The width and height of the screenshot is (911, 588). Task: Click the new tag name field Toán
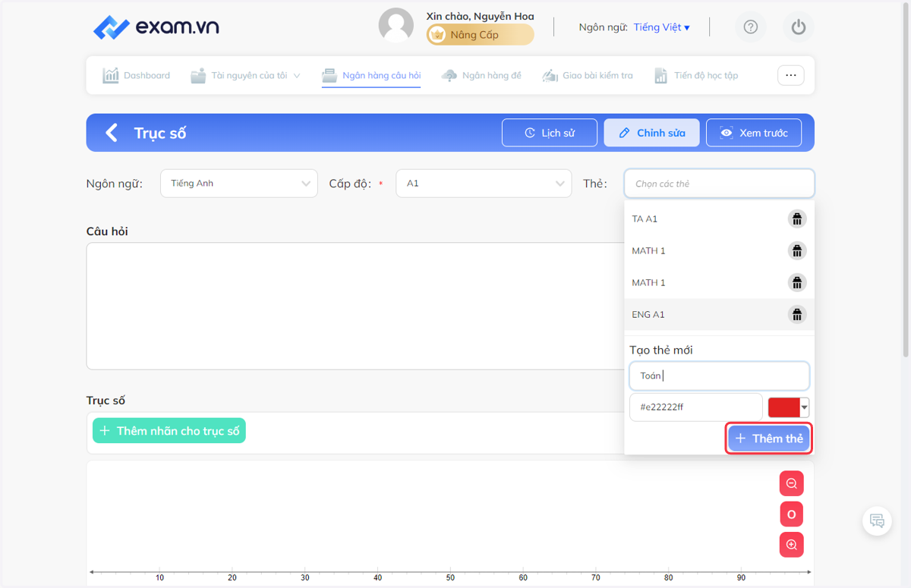point(719,376)
